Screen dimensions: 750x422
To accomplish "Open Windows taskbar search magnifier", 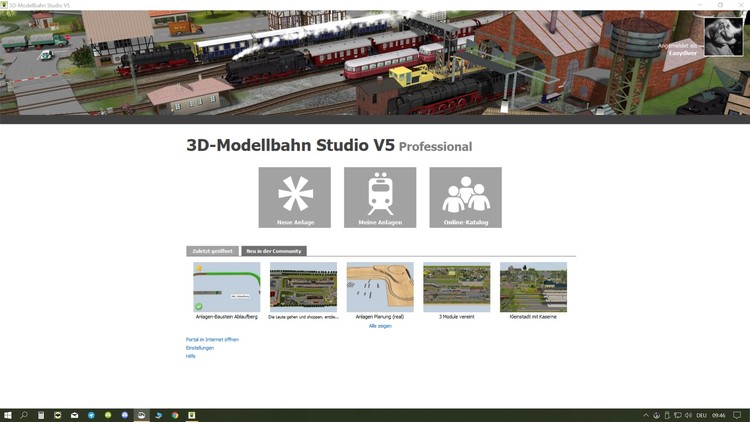I will pyautogui.click(x=24, y=415).
